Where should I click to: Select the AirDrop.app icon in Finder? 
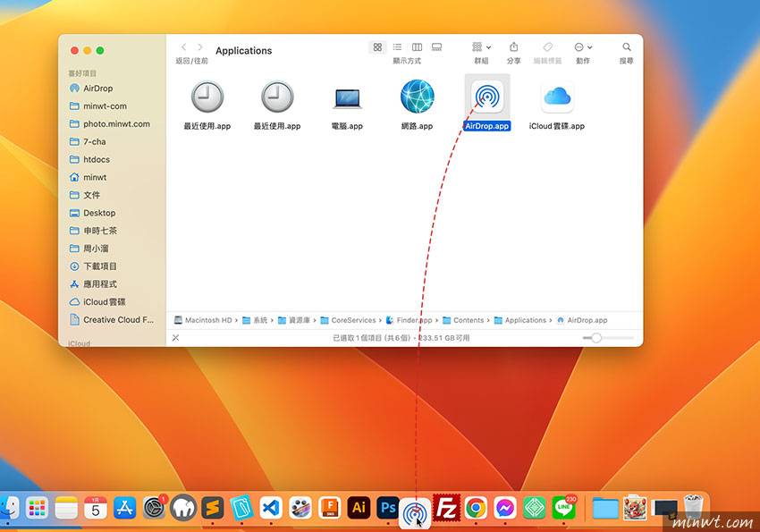click(x=487, y=97)
